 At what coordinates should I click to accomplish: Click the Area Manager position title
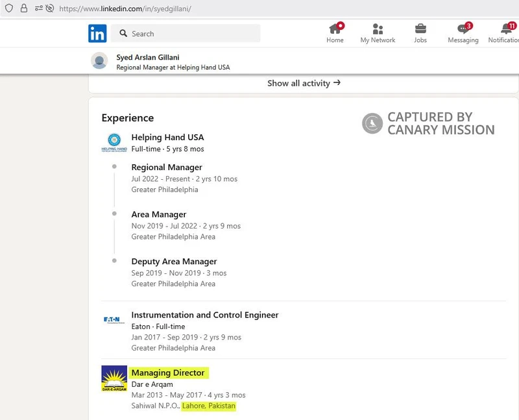[x=158, y=214]
